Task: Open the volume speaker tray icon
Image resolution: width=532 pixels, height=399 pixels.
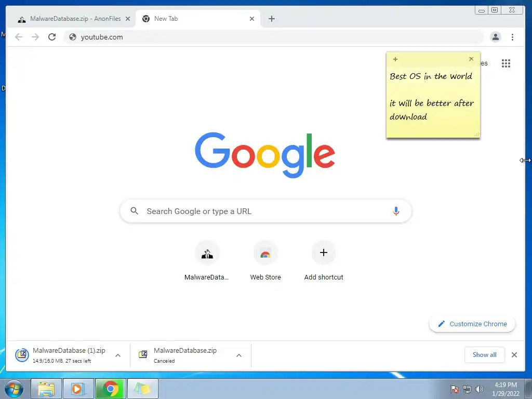Action: tap(480, 389)
